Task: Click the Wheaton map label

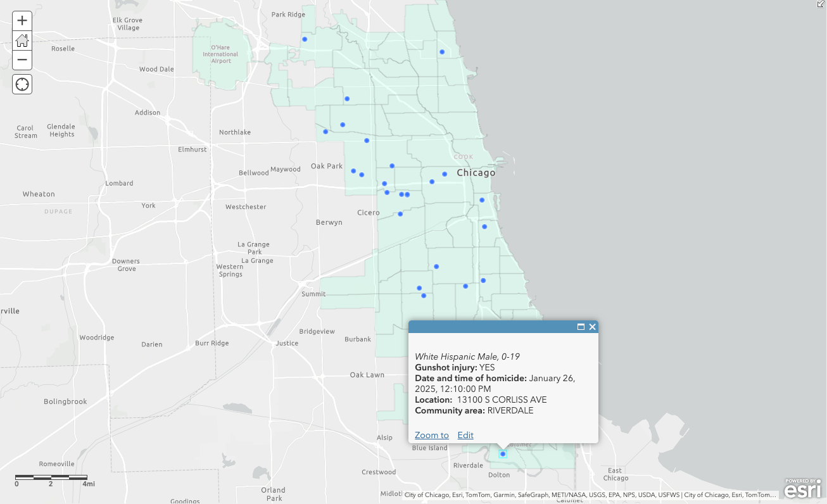Action: click(x=39, y=194)
